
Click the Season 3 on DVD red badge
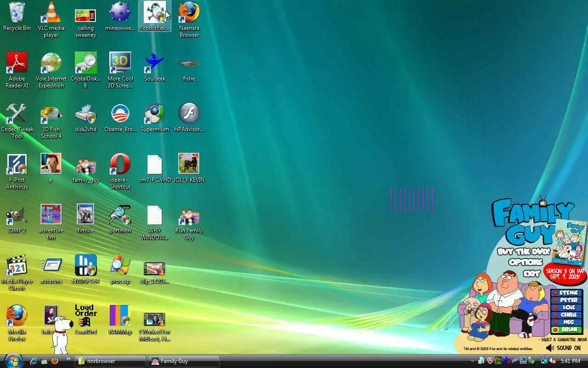click(x=565, y=274)
